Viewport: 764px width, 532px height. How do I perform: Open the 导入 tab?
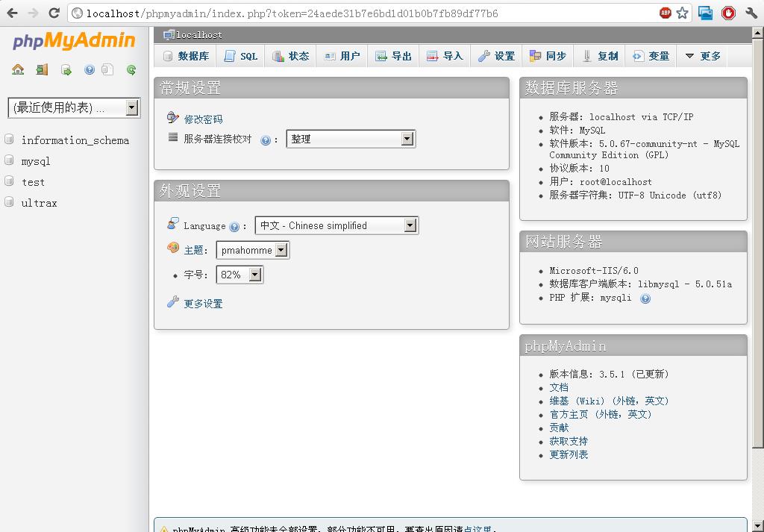[x=445, y=56]
